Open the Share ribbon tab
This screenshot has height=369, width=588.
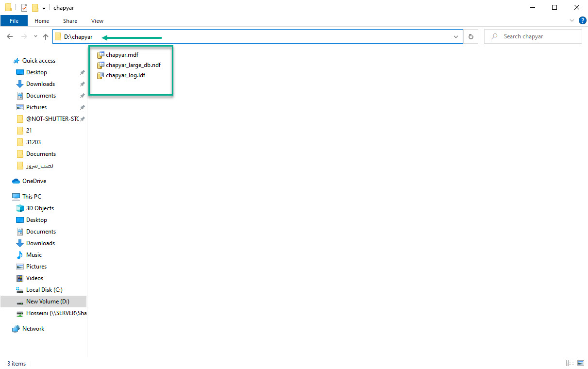click(x=70, y=21)
